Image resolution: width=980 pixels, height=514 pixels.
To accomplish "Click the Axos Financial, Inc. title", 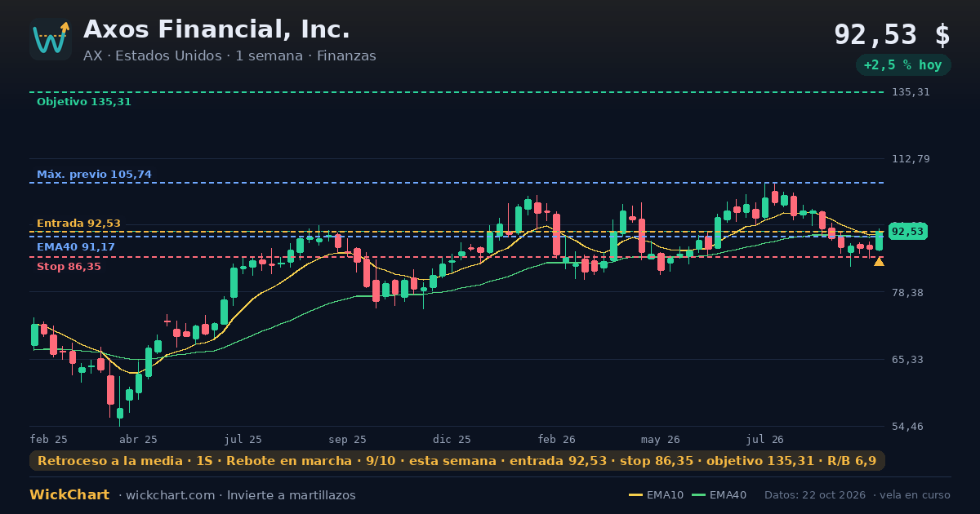I will pos(216,29).
